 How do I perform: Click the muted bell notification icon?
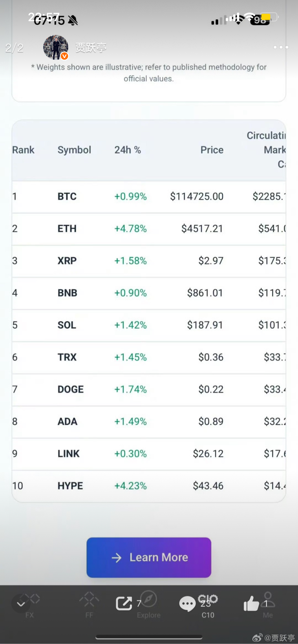click(73, 20)
